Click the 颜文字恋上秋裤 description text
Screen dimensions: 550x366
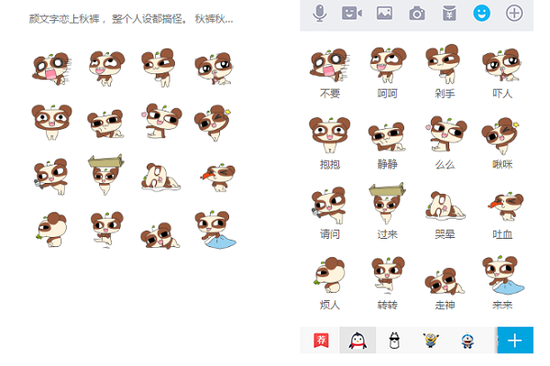[x=131, y=19]
